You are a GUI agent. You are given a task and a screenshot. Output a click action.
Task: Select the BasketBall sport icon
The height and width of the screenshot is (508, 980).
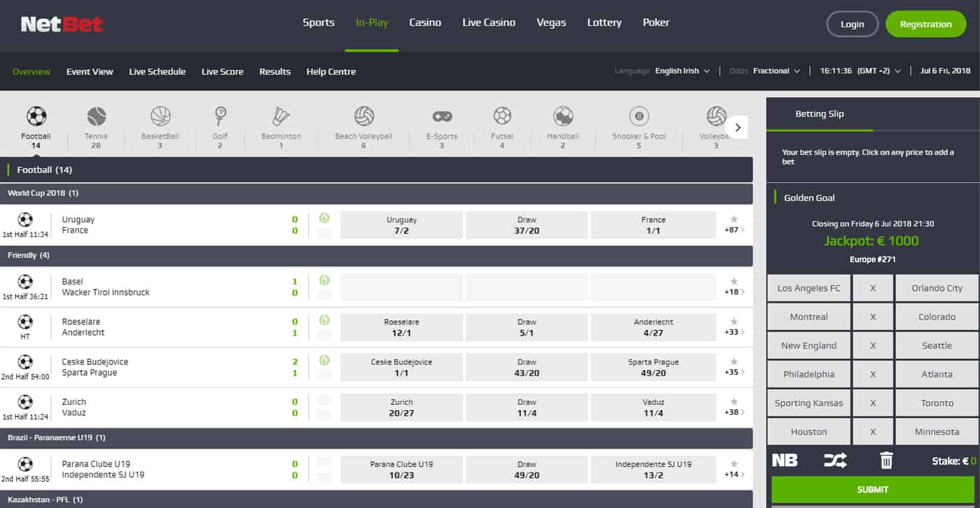(160, 116)
